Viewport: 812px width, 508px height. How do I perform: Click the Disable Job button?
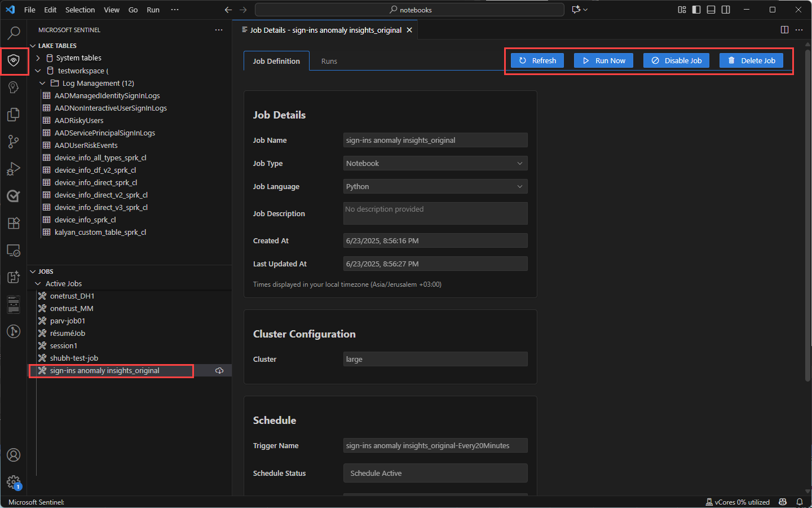coord(676,60)
